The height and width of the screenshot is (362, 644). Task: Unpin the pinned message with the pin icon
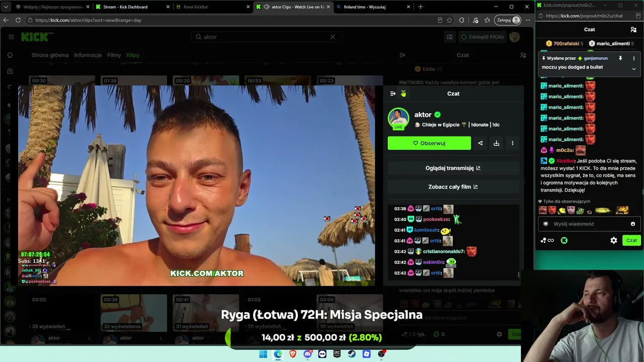coord(620,58)
